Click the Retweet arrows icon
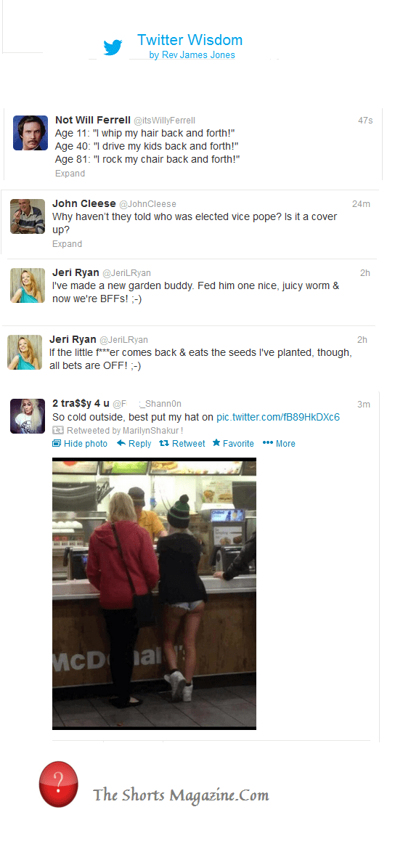This screenshot has width=411, height=868. 164,443
